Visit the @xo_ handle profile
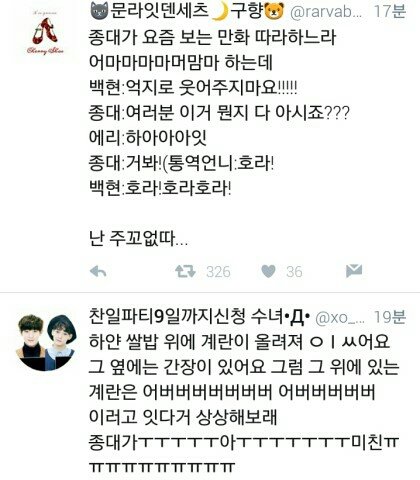This screenshot has height=480, width=420. pos(339,318)
